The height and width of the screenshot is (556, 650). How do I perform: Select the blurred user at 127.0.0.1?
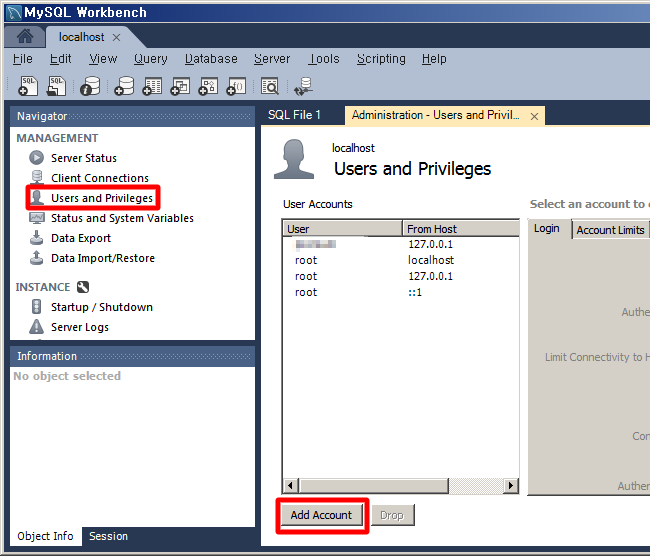pyautogui.click(x=400, y=244)
